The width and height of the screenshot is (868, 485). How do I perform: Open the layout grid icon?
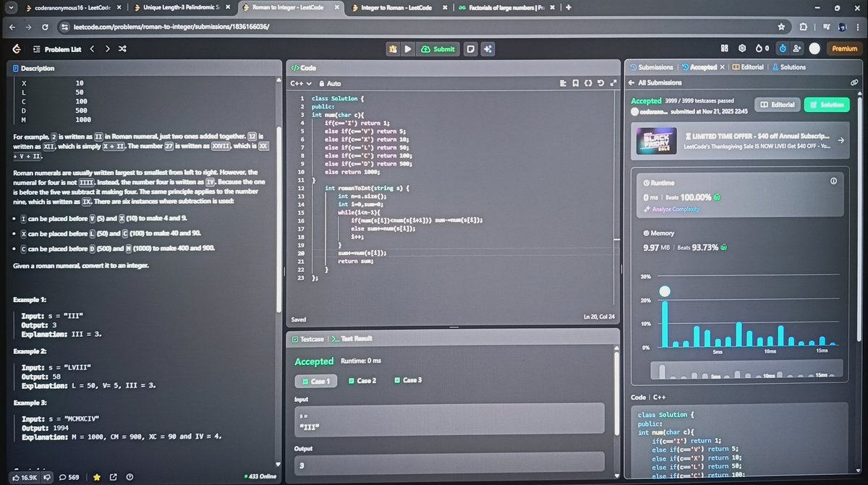click(724, 48)
